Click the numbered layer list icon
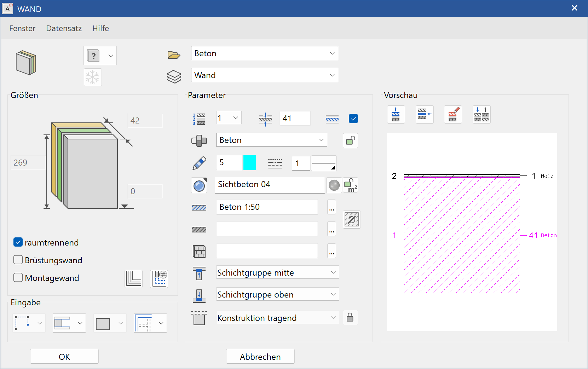 [199, 119]
